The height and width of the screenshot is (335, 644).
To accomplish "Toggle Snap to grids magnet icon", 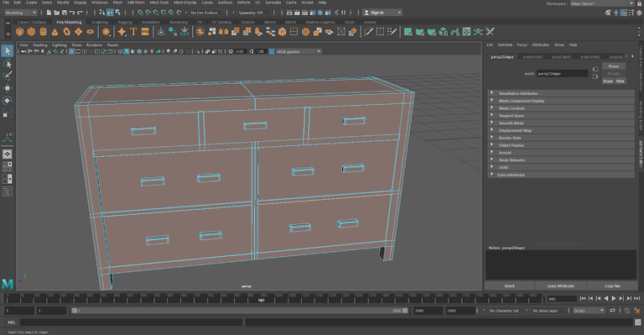I will point(141,13).
